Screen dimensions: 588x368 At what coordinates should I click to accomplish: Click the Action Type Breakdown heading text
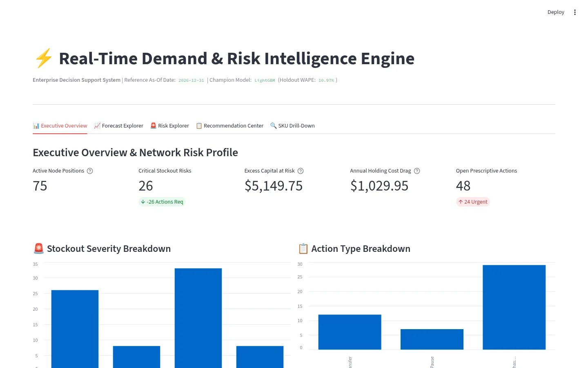pyautogui.click(x=361, y=249)
